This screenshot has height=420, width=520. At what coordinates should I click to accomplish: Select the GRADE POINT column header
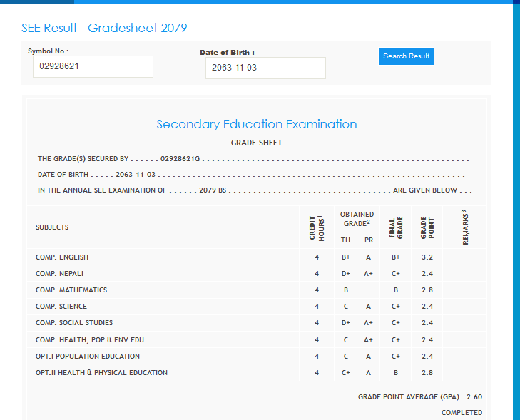(427, 228)
